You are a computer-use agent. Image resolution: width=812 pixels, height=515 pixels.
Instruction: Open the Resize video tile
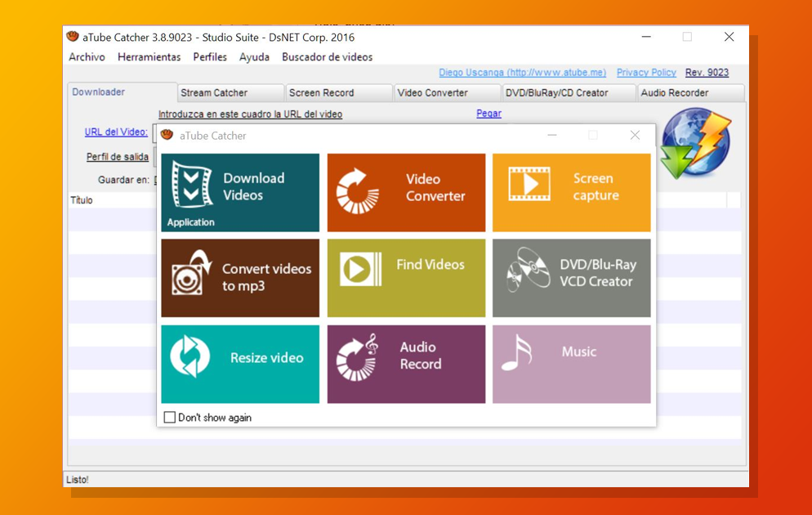pos(240,365)
